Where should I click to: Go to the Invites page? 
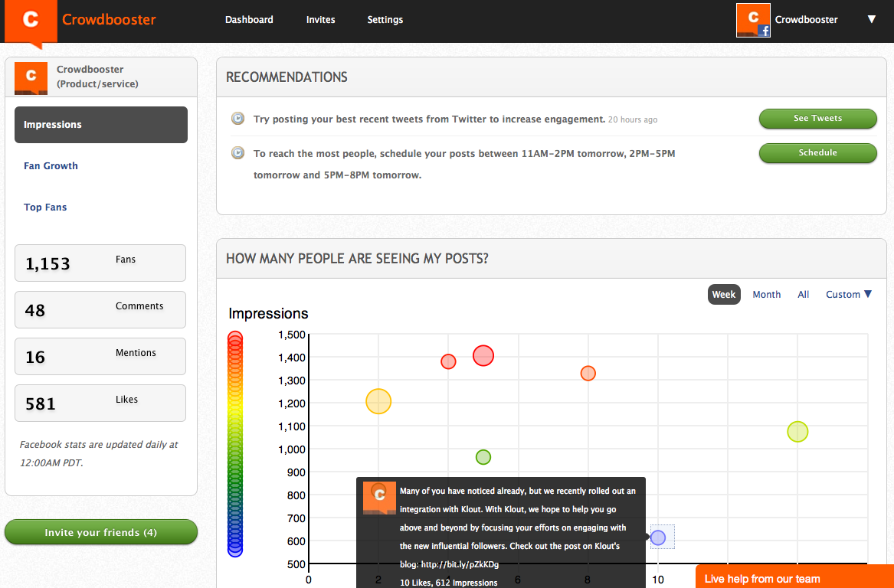tap(320, 19)
